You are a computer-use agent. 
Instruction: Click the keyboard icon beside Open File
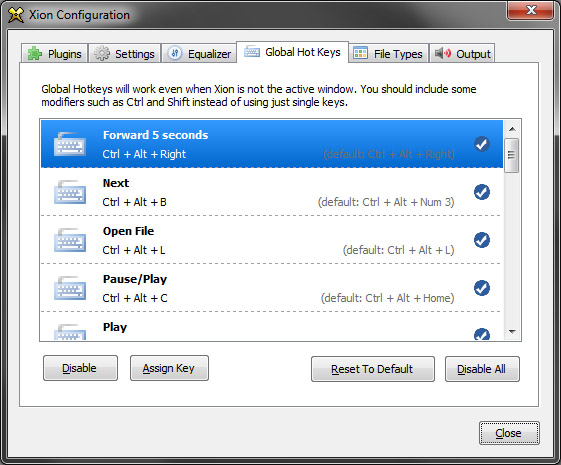[70, 240]
